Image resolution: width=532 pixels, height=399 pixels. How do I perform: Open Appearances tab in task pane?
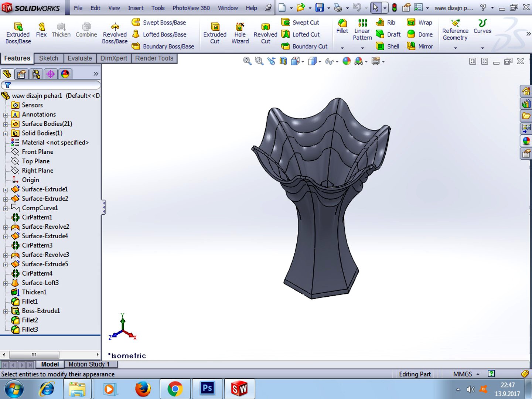[x=526, y=141]
